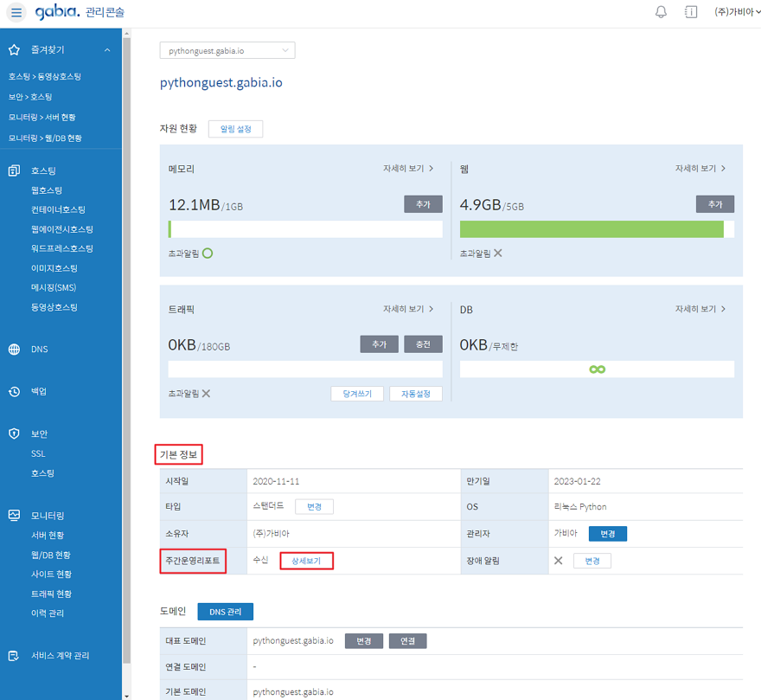Open 이력 관리 under 모니터링
Screen dimensions: 761x700
click(48, 613)
